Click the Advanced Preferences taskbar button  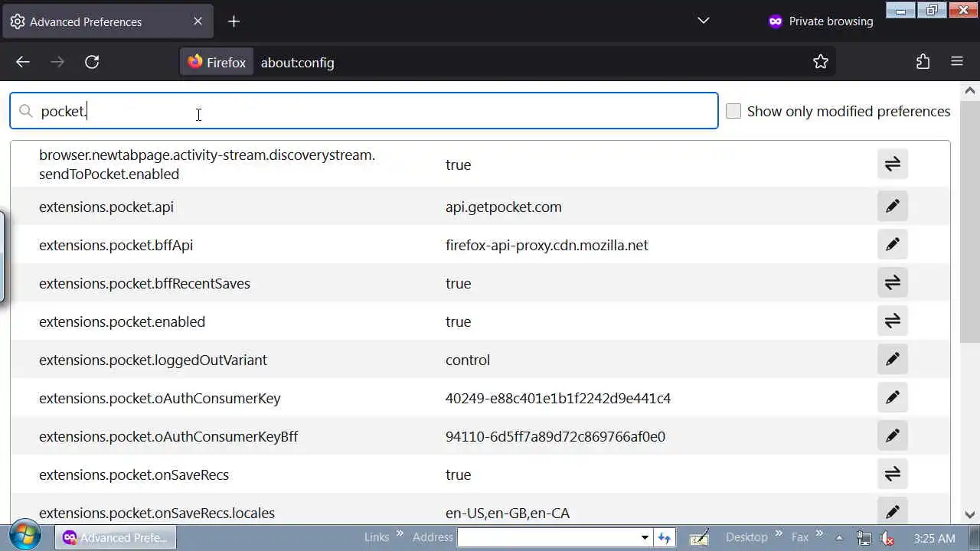click(x=116, y=537)
